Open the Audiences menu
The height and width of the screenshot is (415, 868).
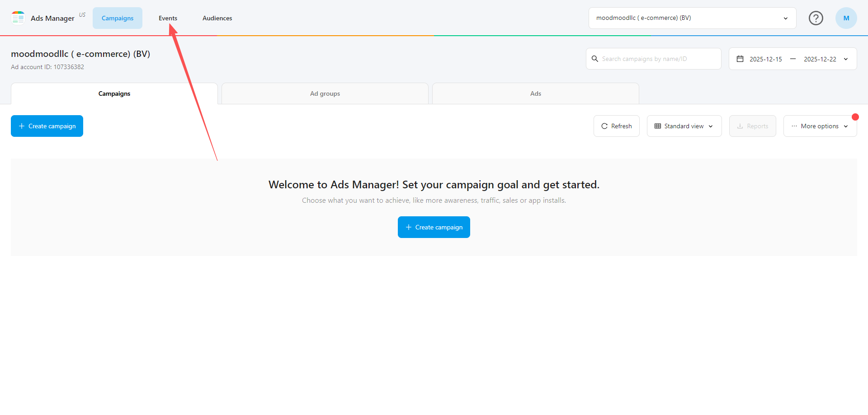click(x=217, y=18)
